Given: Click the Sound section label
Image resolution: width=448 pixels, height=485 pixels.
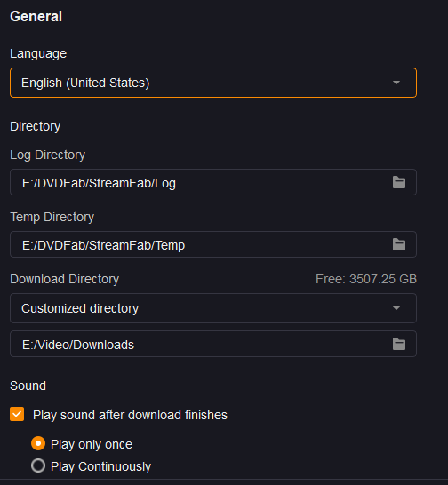Looking at the screenshot, I should tap(28, 386).
